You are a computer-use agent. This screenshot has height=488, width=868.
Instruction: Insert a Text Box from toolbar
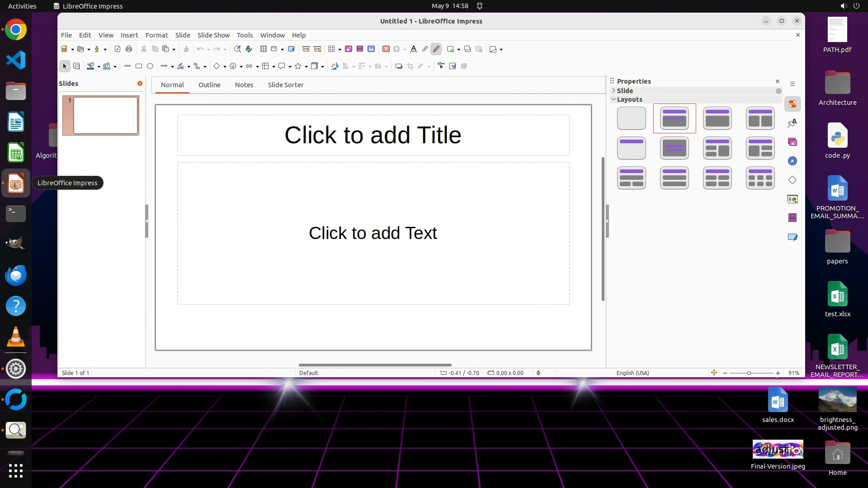coord(386,49)
